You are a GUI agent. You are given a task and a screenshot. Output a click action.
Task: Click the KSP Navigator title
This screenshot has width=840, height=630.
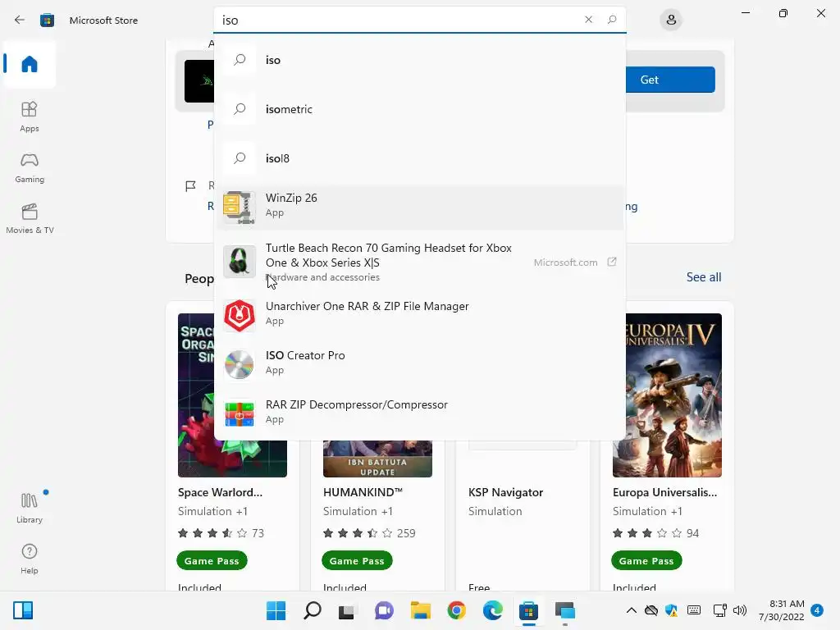click(x=505, y=492)
